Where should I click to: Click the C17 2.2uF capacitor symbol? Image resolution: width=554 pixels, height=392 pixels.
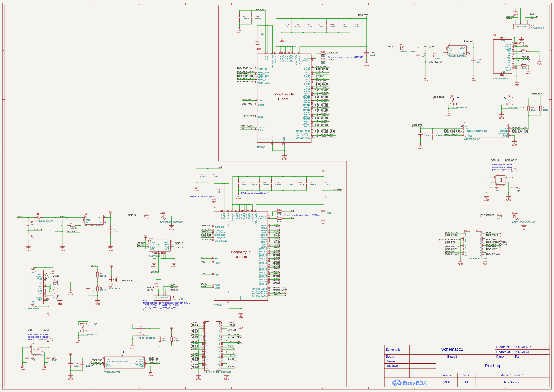pyautogui.click(x=323, y=212)
